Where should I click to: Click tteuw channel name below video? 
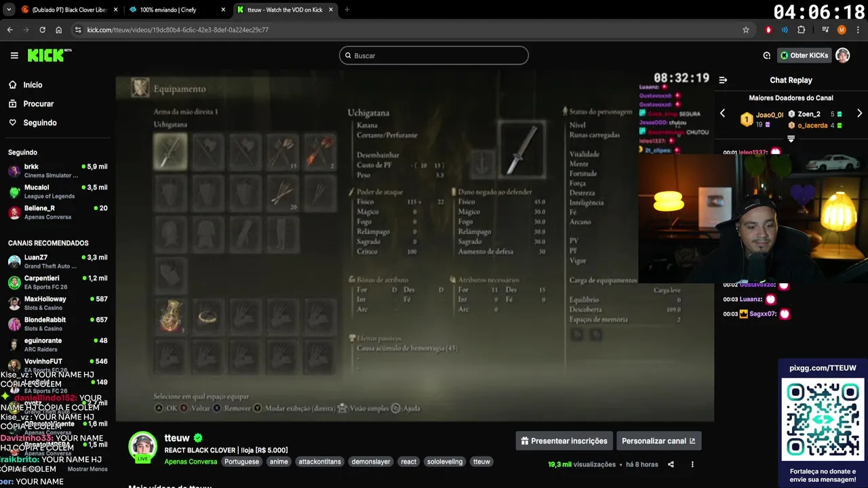177,438
